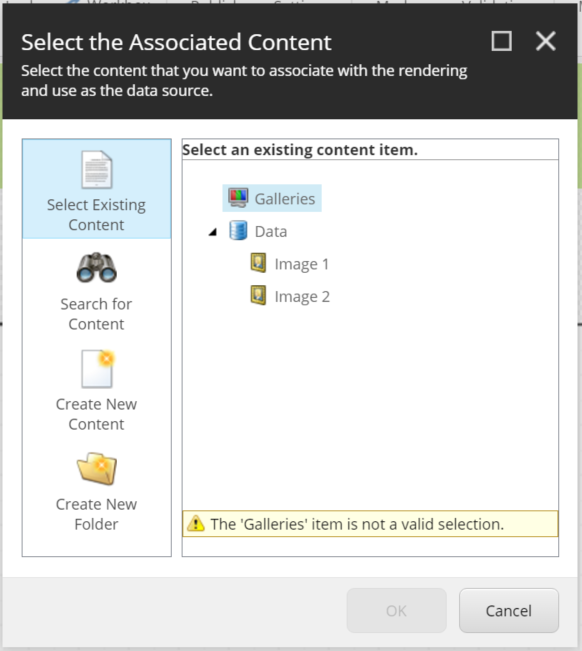Click the Image 2 picture frame icon
This screenshot has width=582, height=651.
tap(258, 296)
